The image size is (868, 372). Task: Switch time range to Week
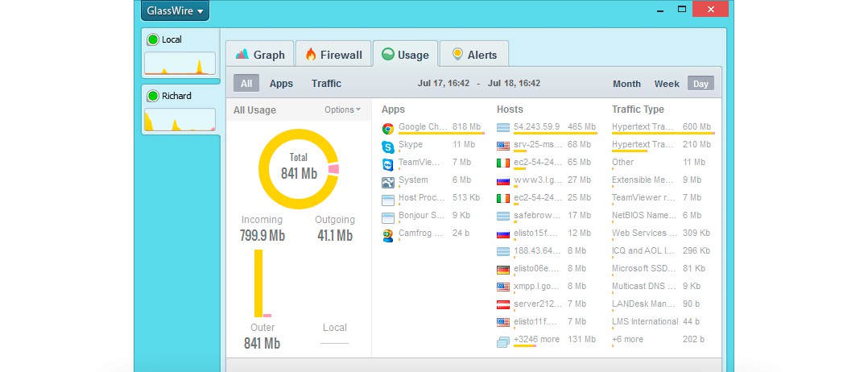click(x=667, y=84)
